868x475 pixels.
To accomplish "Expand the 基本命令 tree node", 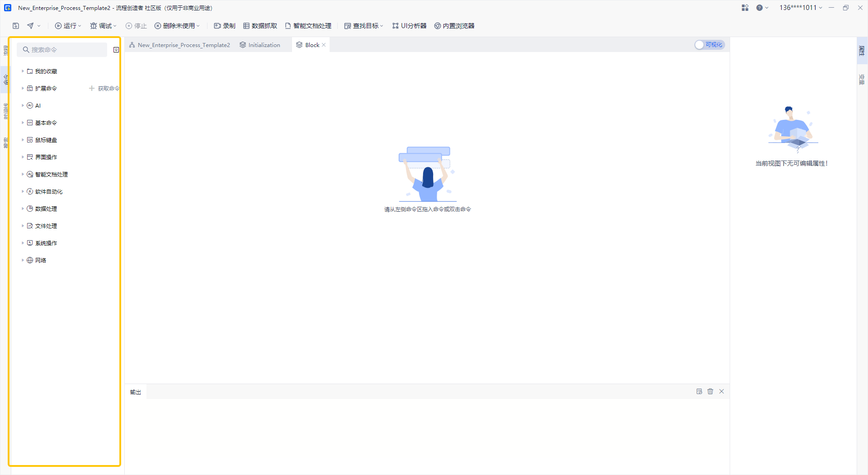I will pyautogui.click(x=23, y=123).
